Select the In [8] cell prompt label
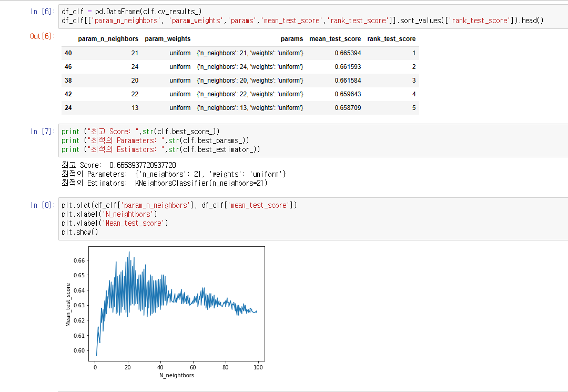This screenshot has height=392, width=568. pos(43,205)
